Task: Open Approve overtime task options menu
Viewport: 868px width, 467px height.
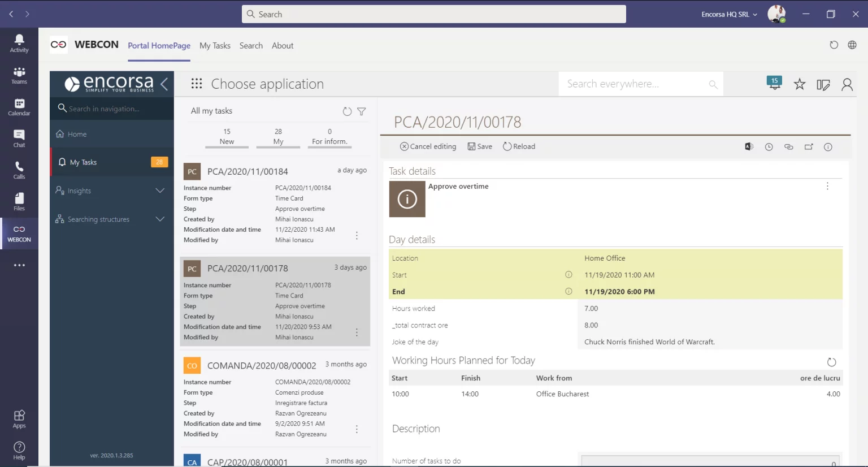Action: 827,187
